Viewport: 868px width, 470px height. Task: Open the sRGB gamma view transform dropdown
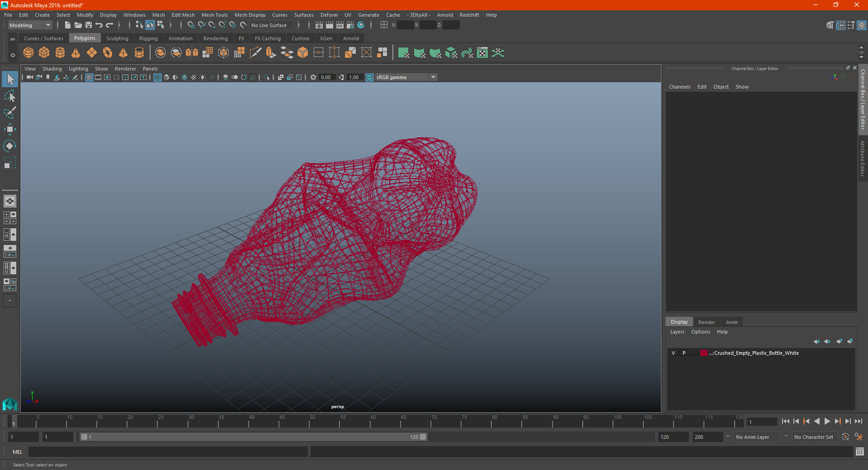tap(406, 77)
